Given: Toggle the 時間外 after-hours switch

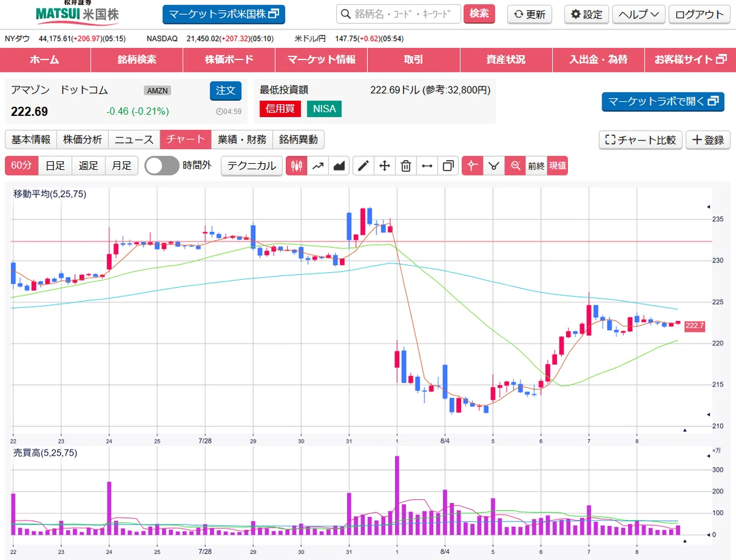Looking at the screenshot, I should coord(162,166).
